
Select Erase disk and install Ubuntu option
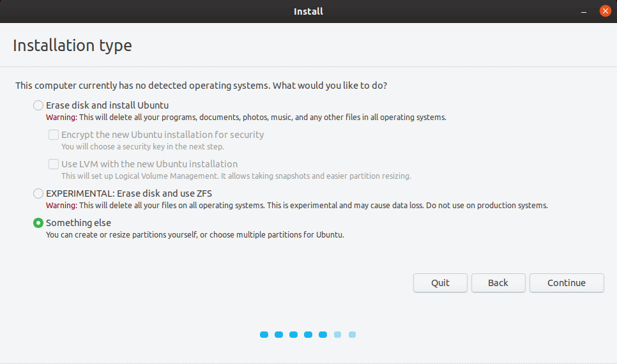pyautogui.click(x=38, y=105)
